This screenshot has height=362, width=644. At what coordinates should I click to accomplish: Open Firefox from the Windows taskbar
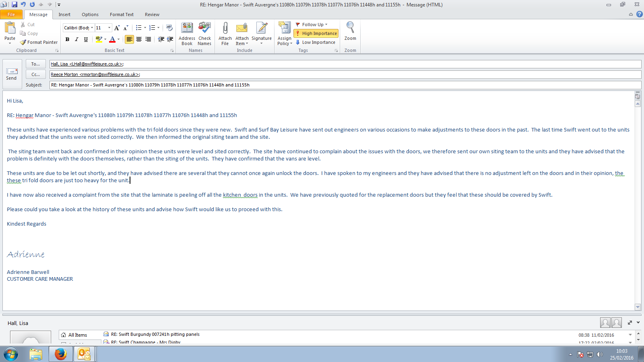pyautogui.click(x=61, y=354)
